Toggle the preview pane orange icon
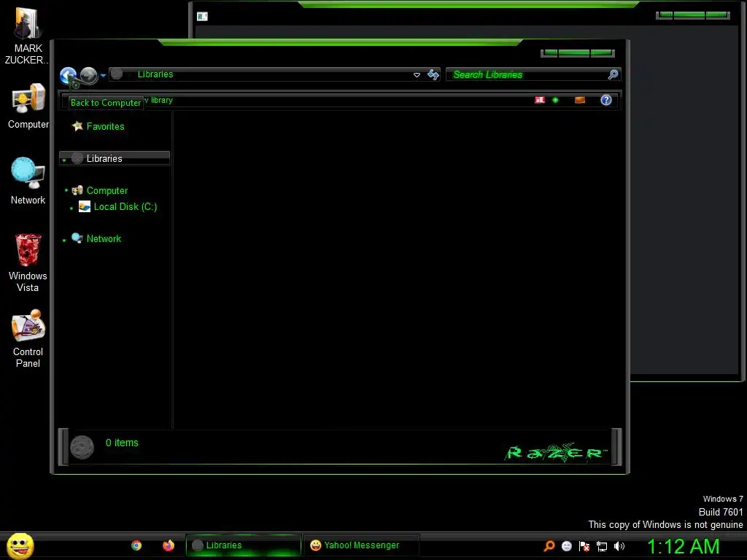Image resolution: width=747 pixels, height=560 pixels. [580, 100]
